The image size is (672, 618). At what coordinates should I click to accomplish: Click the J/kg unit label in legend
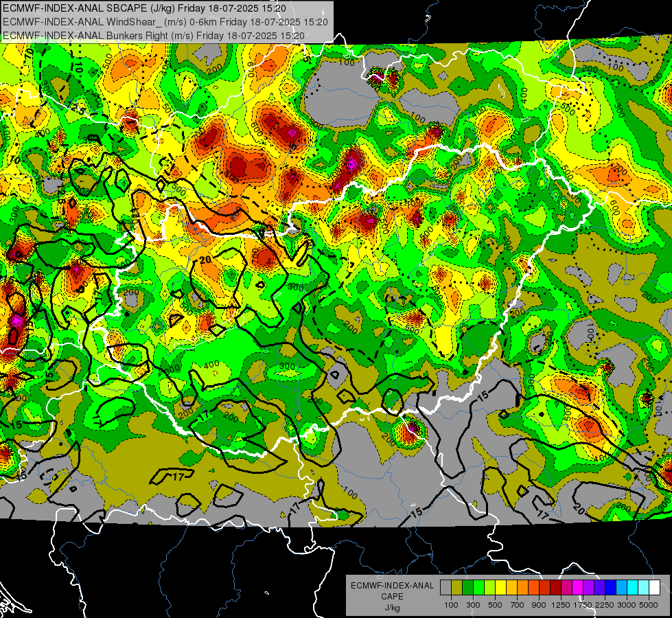392,607
